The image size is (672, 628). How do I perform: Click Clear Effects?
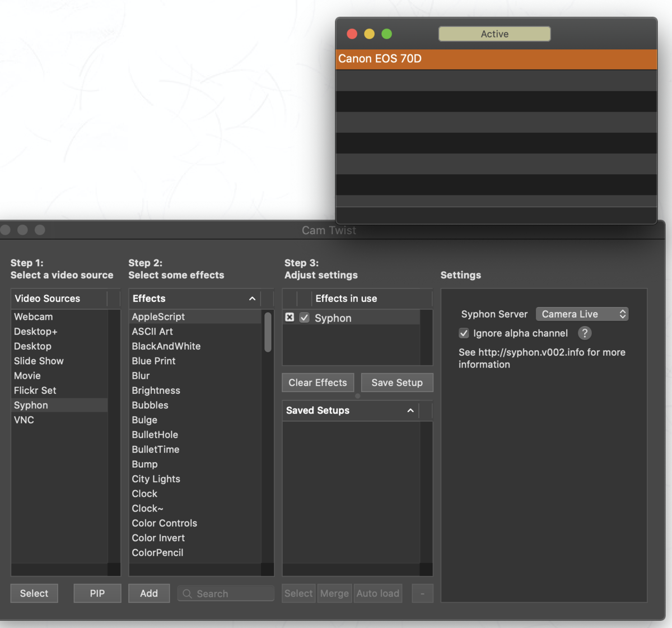click(318, 383)
